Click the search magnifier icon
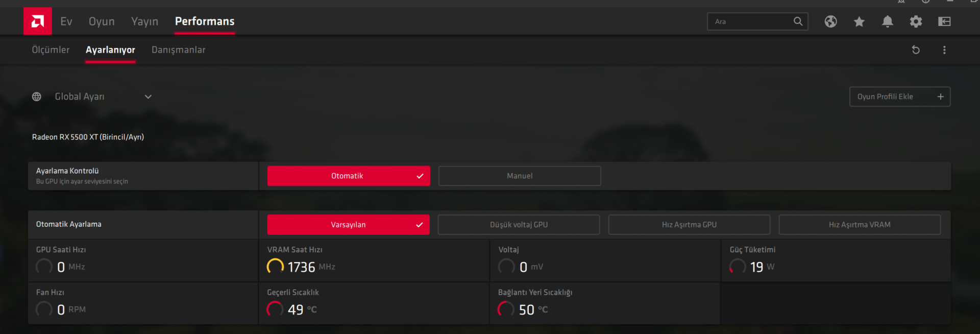 [x=798, y=21]
